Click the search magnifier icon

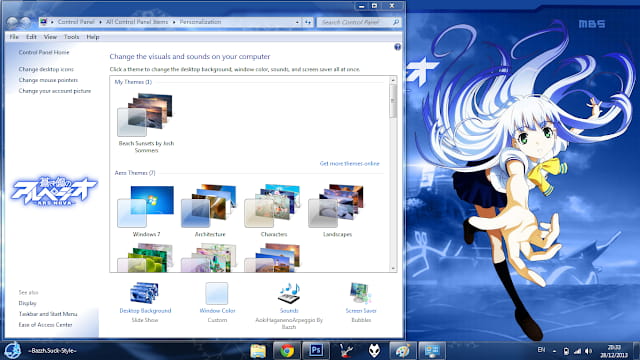tap(396, 22)
